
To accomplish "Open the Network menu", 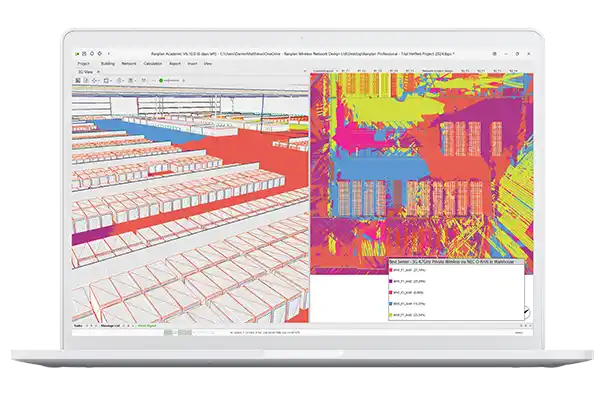I will [x=129, y=64].
